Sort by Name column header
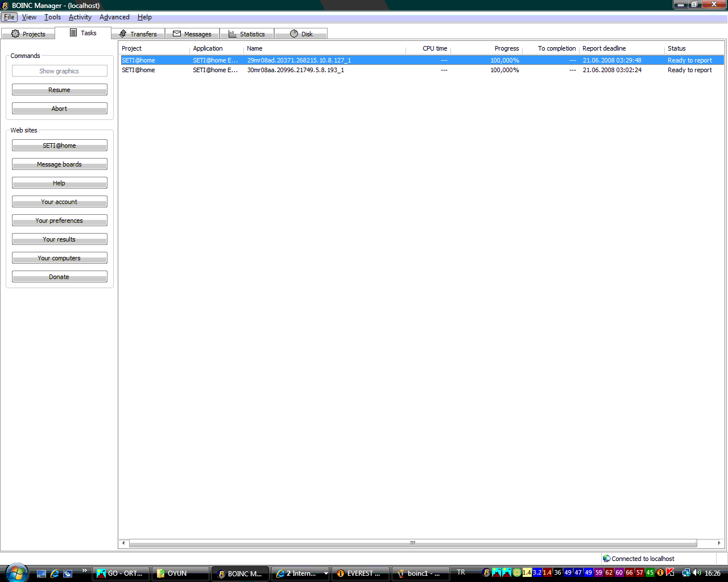This screenshot has height=582, width=728. (325, 48)
